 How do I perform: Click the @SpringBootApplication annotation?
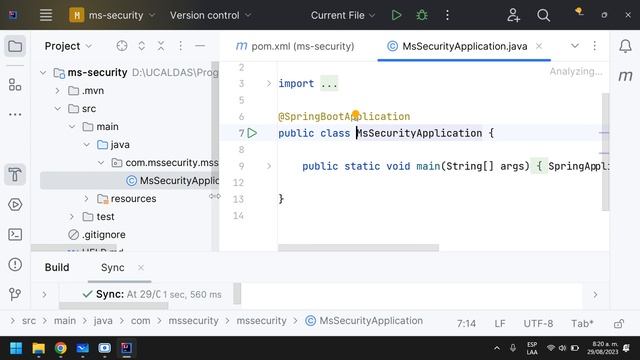pyautogui.click(x=344, y=116)
